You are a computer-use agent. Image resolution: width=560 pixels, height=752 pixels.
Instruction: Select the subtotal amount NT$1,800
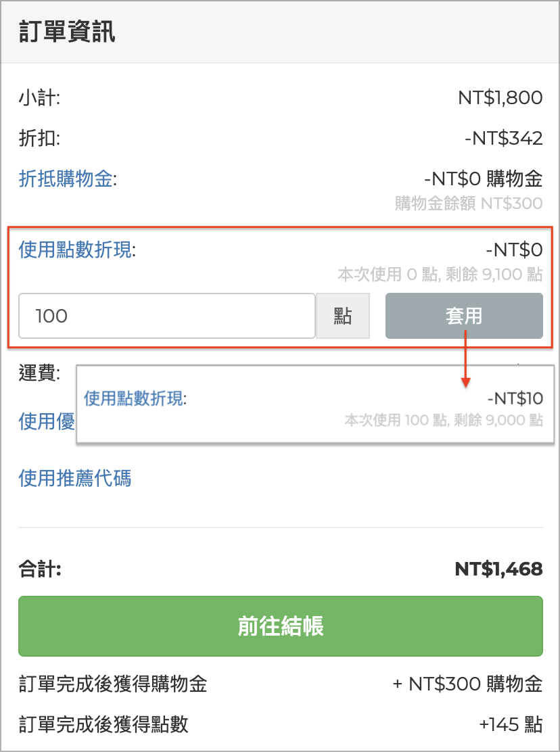500,98
